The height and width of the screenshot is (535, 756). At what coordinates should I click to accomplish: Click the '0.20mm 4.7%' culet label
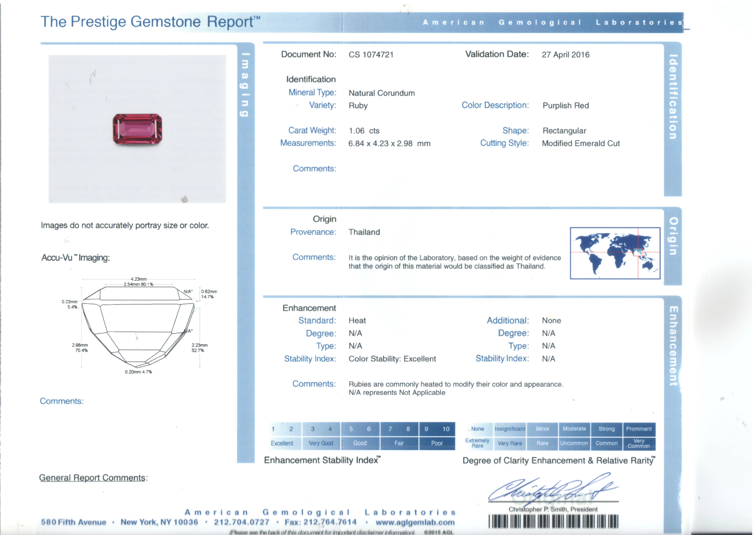(x=139, y=372)
